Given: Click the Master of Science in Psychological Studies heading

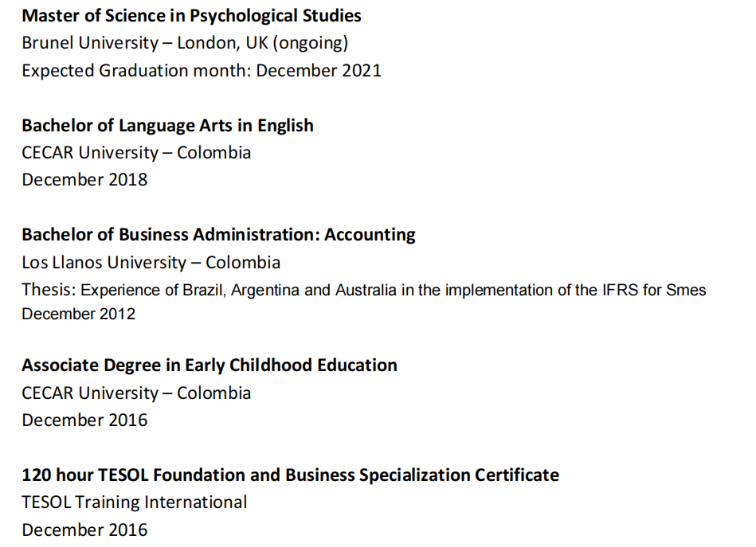Looking at the screenshot, I should click(191, 16).
